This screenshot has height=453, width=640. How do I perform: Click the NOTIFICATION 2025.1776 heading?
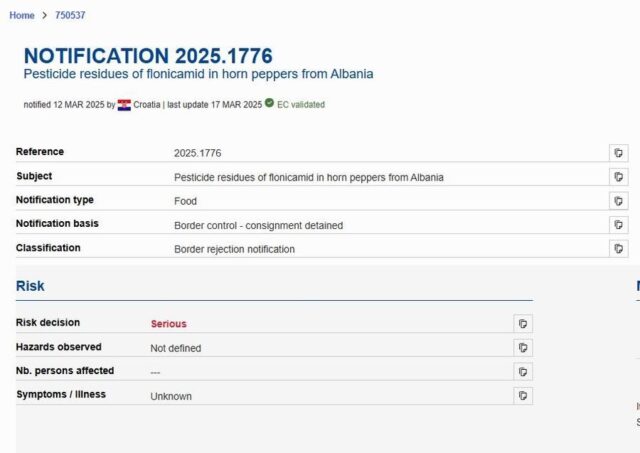[x=148, y=56]
